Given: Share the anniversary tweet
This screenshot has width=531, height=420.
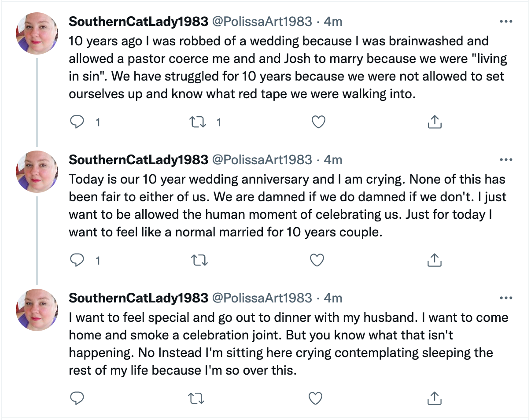Looking at the screenshot, I should (x=435, y=260).
